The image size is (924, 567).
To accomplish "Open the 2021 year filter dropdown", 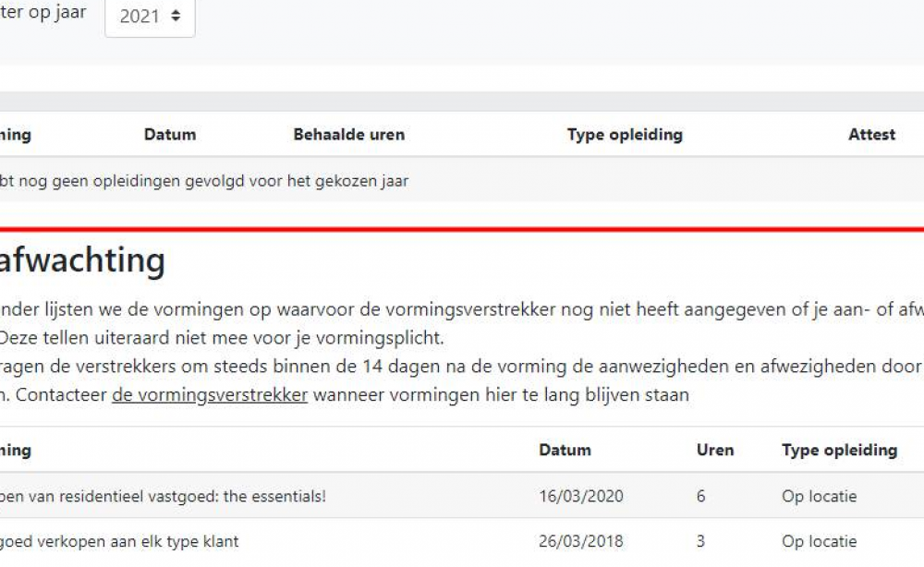I will point(150,16).
